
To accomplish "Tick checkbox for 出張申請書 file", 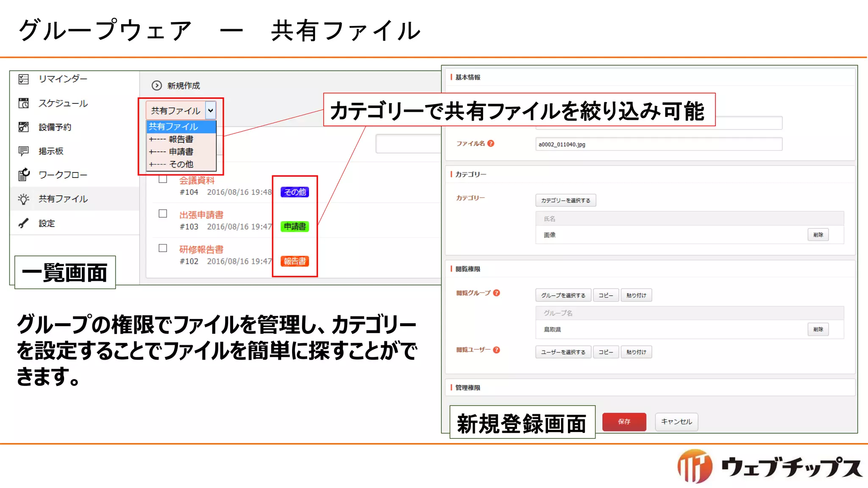I will (x=163, y=213).
